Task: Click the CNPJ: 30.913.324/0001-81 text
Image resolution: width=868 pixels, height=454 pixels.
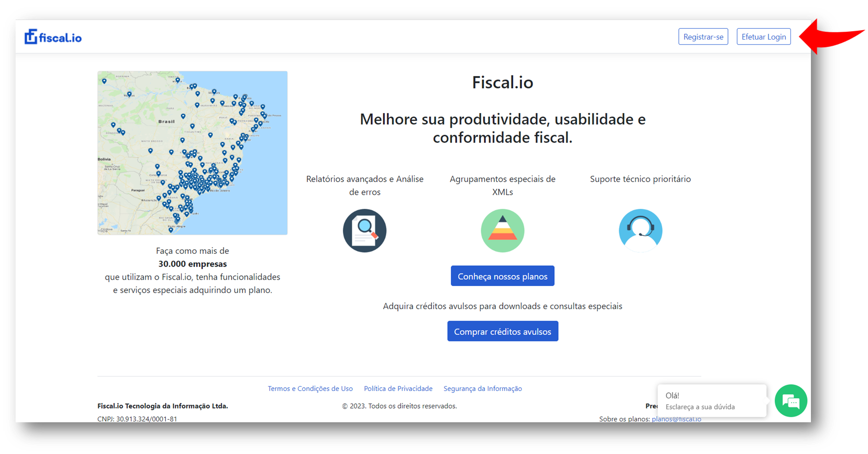Action: point(137,419)
